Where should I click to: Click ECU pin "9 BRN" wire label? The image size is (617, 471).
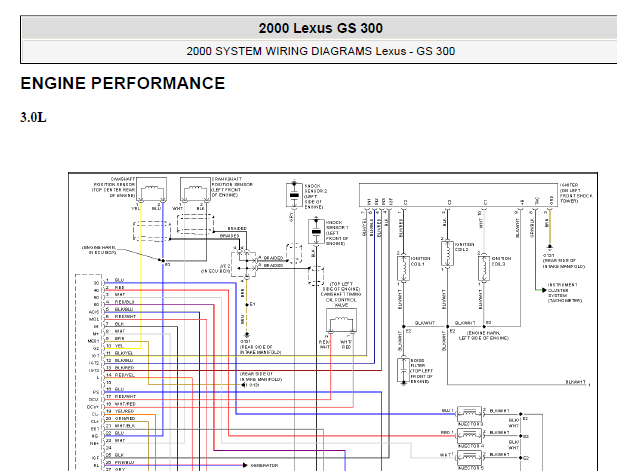(x=115, y=338)
